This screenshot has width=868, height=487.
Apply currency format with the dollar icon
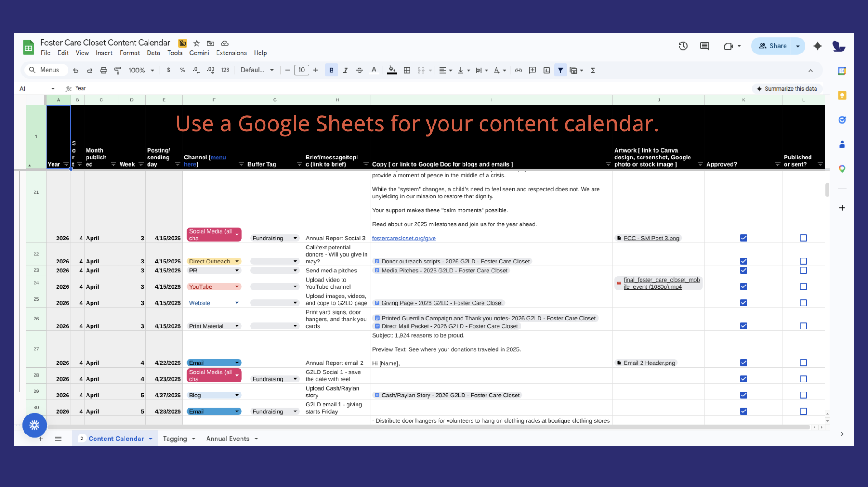tap(169, 70)
